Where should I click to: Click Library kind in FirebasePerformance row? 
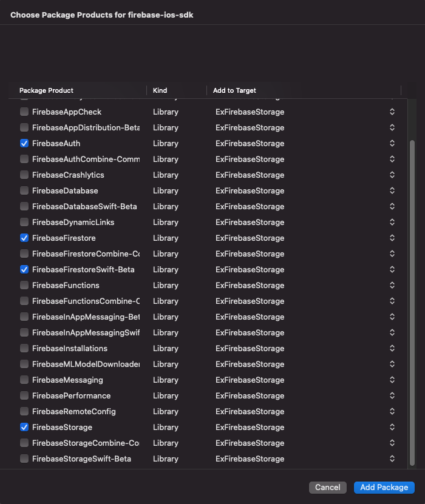[x=166, y=395]
